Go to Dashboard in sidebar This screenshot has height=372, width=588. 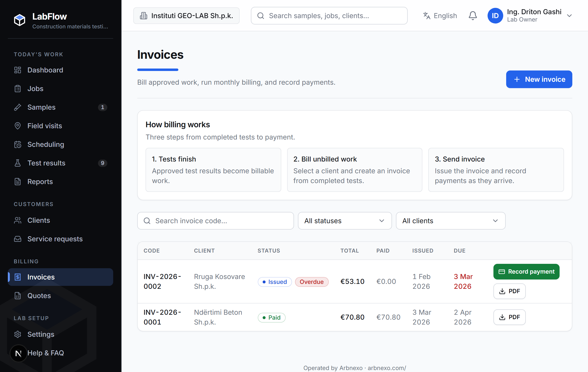point(61,70)
